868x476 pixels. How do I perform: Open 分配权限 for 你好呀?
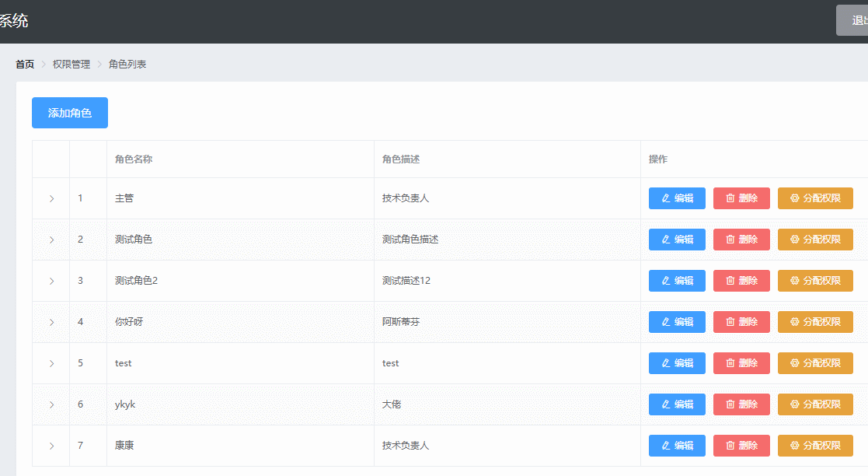(815, 321)
